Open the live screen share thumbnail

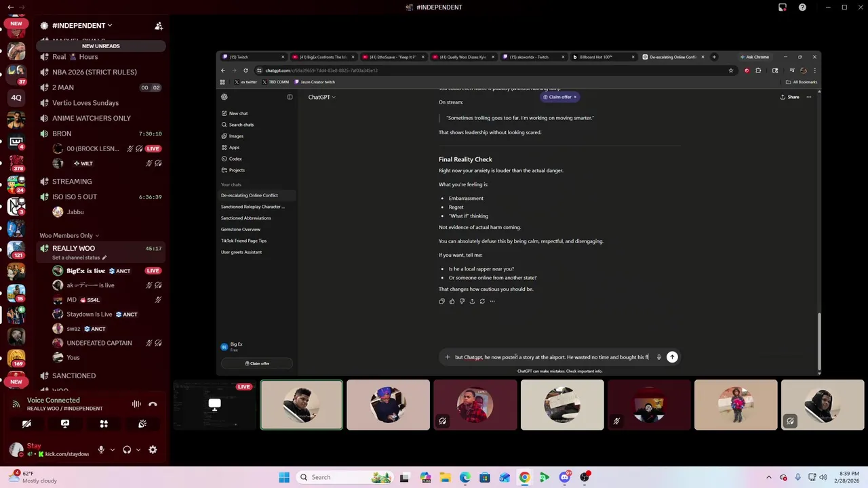(214, 405)
